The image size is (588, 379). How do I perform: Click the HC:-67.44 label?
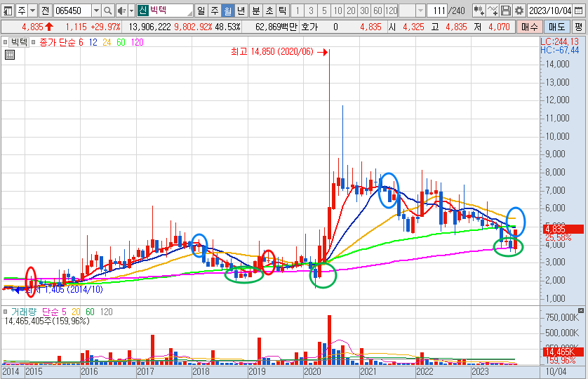559,50
